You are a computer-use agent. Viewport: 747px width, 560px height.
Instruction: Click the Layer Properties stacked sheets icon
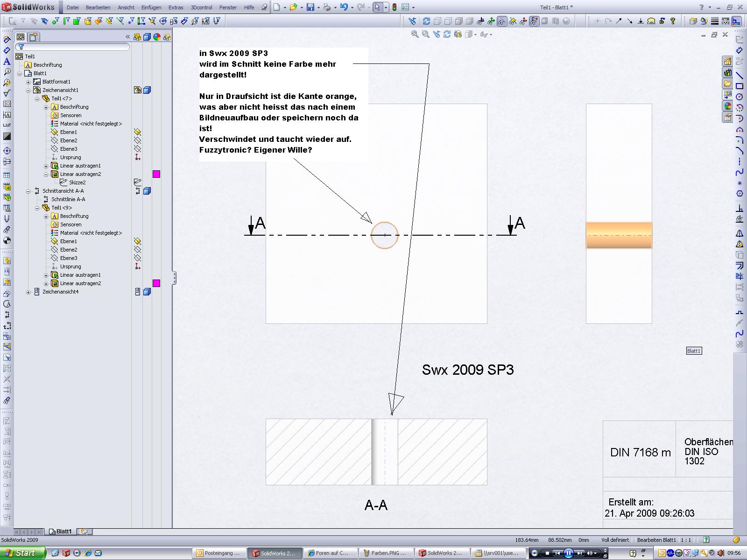(693, 21)
